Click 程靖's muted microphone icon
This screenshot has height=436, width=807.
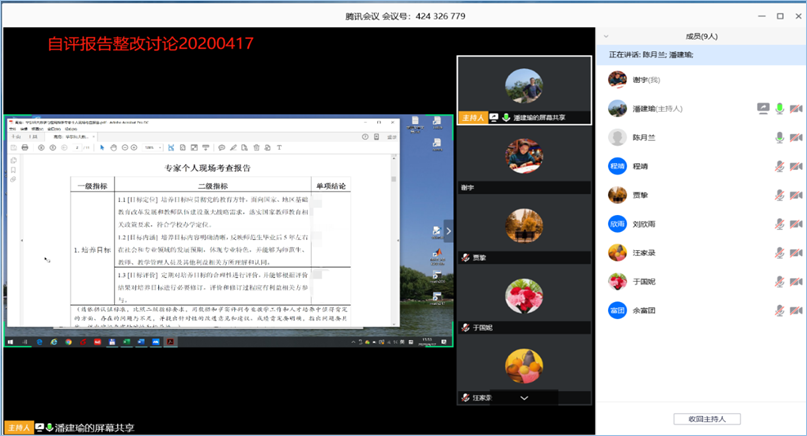point(780,166)
